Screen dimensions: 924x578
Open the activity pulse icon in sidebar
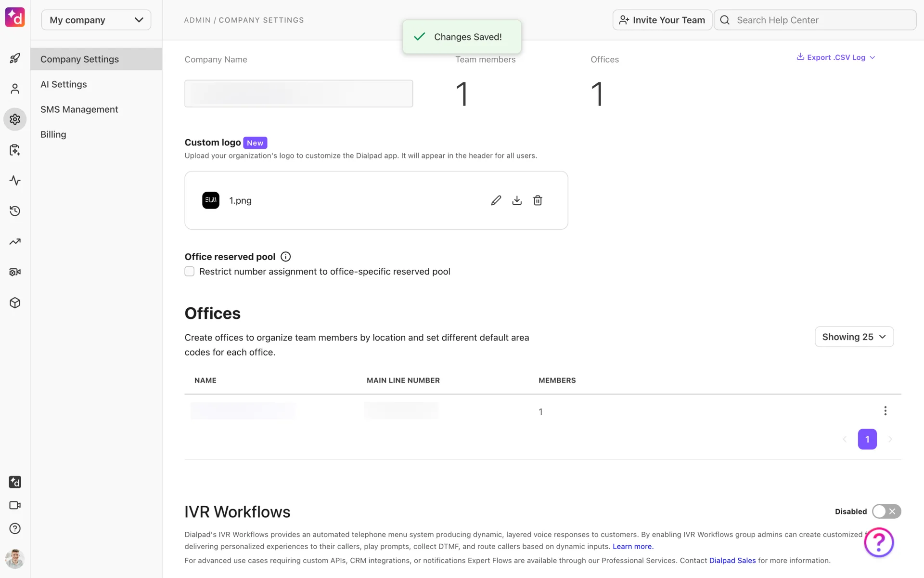15,181
